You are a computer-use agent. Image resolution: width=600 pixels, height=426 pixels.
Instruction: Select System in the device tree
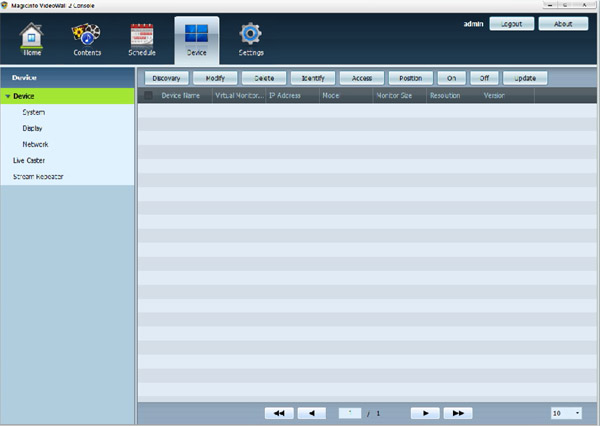coord(32,113)
